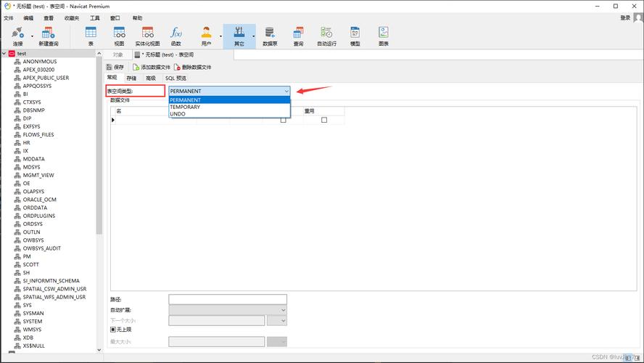Open 自动运行 automation icon
This screenshot has height=363, width=644.
tap(326, 32)
